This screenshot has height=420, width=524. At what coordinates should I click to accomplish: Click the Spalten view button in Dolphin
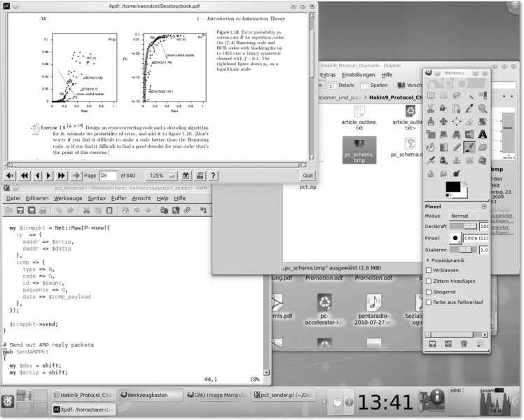[375, 85]
